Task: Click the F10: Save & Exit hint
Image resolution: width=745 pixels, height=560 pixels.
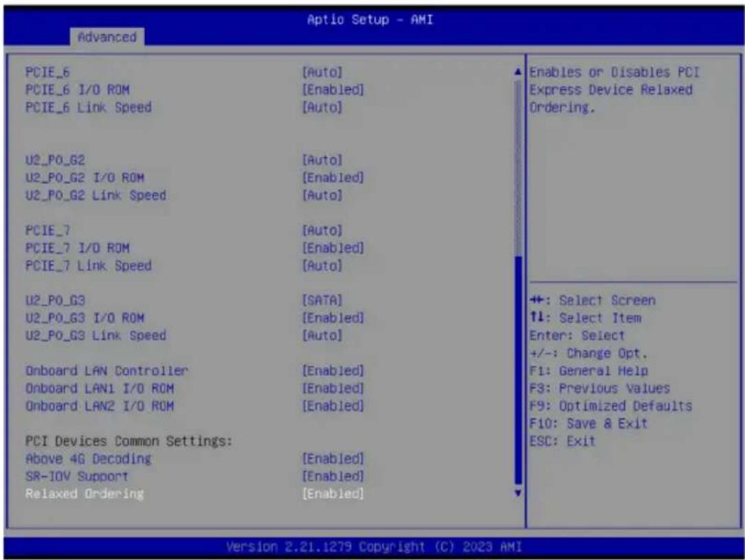Action: (588, 423)
